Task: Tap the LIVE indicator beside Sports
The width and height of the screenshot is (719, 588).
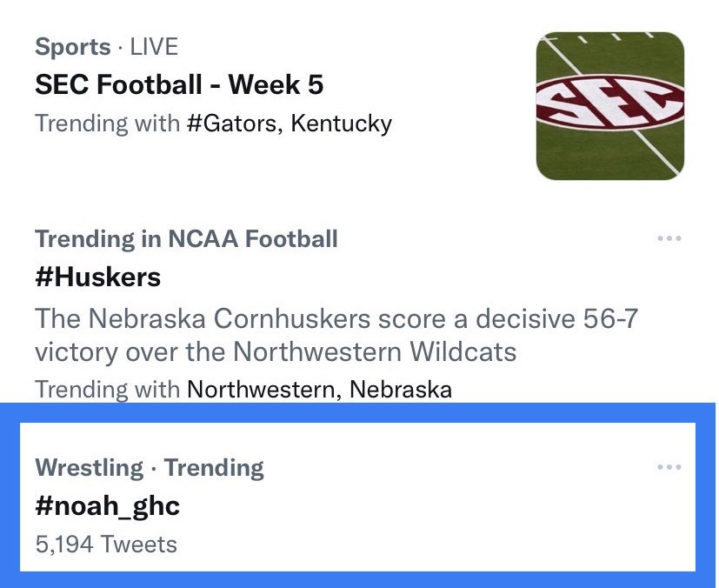Action: [x=154, y=47]
